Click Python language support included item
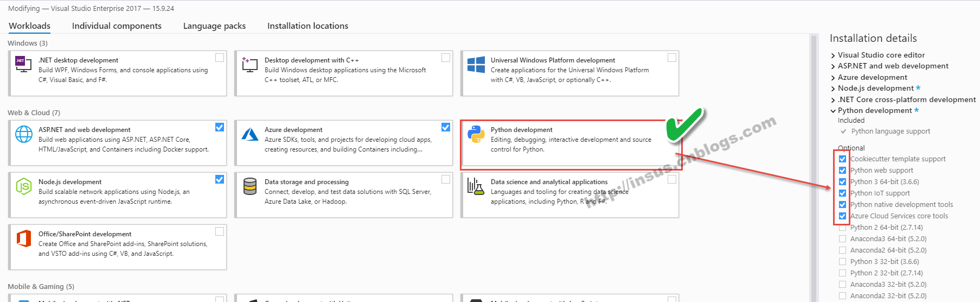The height and width of the screenshot is (302, 980). click(x=891, y=131)
